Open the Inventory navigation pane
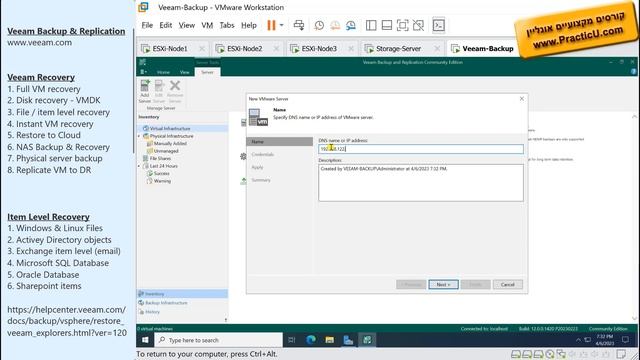Image resolution: width=640 pixels, height=360 pixels. 182,294
